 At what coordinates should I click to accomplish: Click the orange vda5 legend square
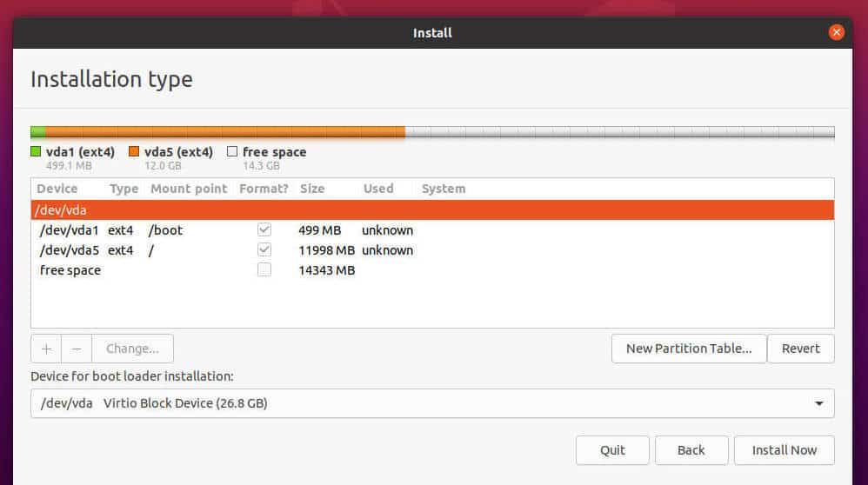[134, 152]
